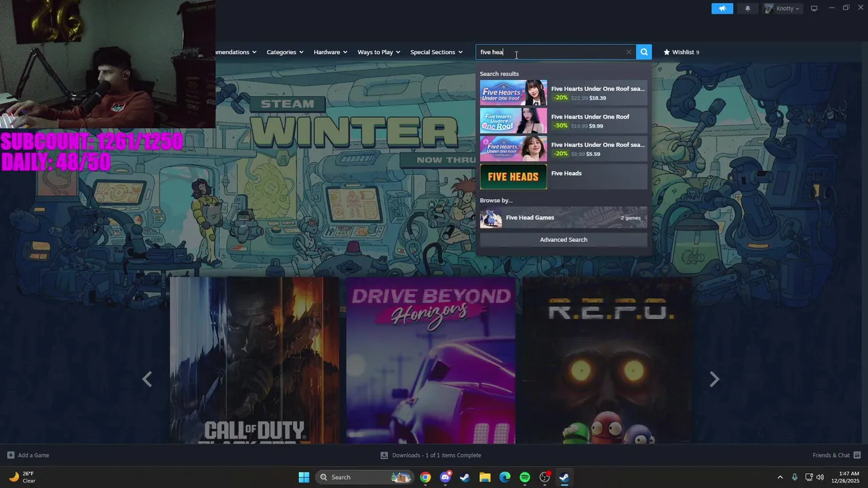This screenshot has height=488, width=868.
Task: Open Spotify from the taskbar
Action: [525, 477]
